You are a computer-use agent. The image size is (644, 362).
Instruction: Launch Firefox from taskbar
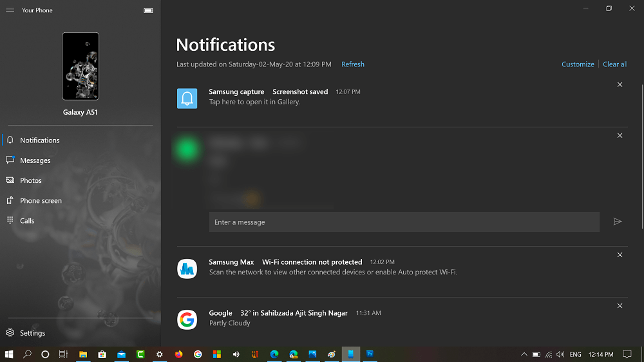tap(178, 354)
